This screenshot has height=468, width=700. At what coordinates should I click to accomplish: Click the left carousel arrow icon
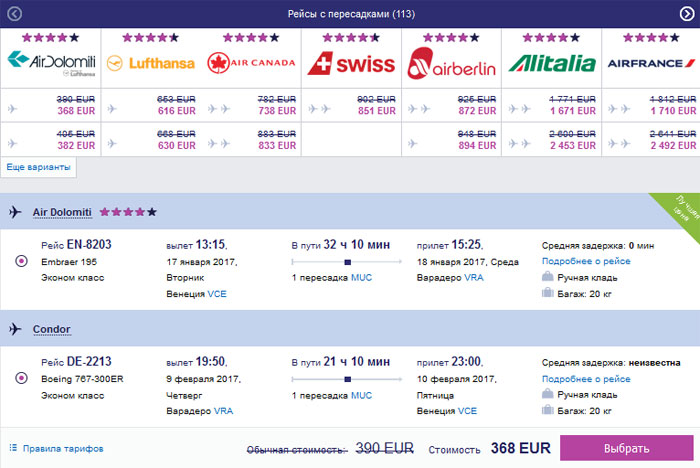13,13
